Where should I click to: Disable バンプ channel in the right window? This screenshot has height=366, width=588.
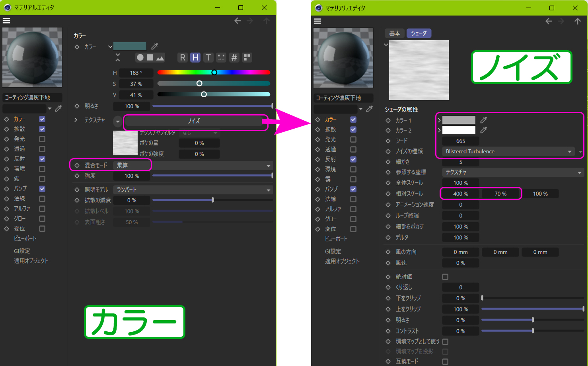click(353, 189)
